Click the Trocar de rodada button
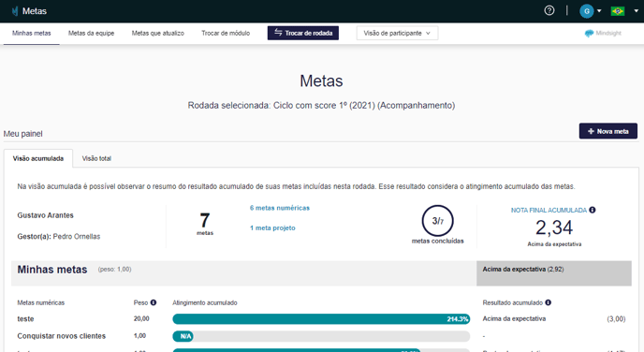The image size is (644, 352). point(303,34)
